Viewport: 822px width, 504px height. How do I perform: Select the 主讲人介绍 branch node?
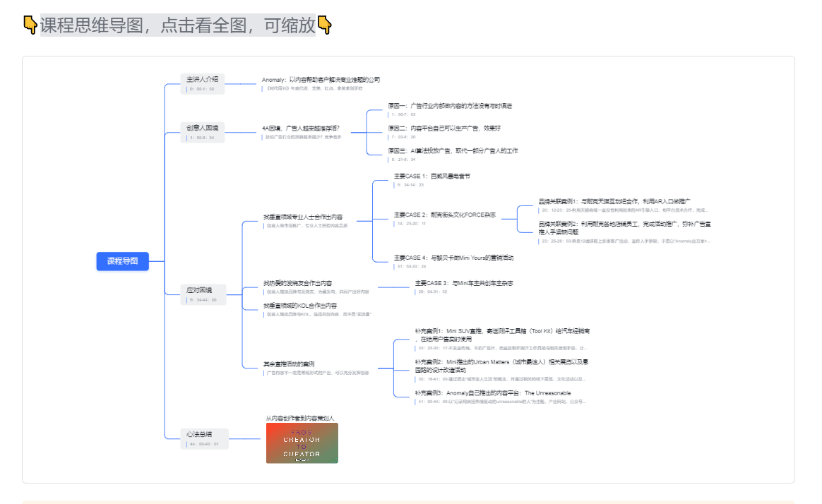coord(203,83)
